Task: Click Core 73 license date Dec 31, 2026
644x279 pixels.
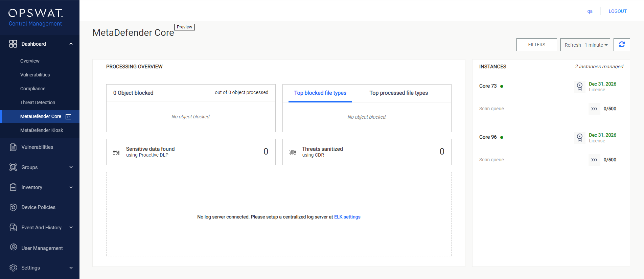Action: click(x=602, y=84)
